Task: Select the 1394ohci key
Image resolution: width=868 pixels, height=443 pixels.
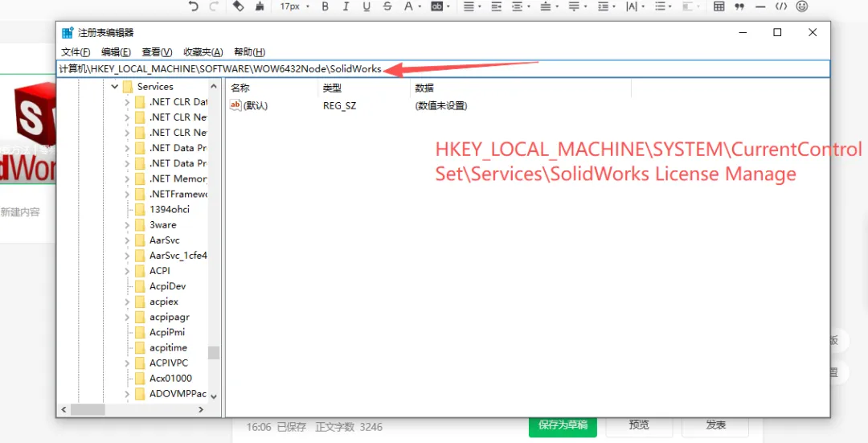Action: [170, 209]
